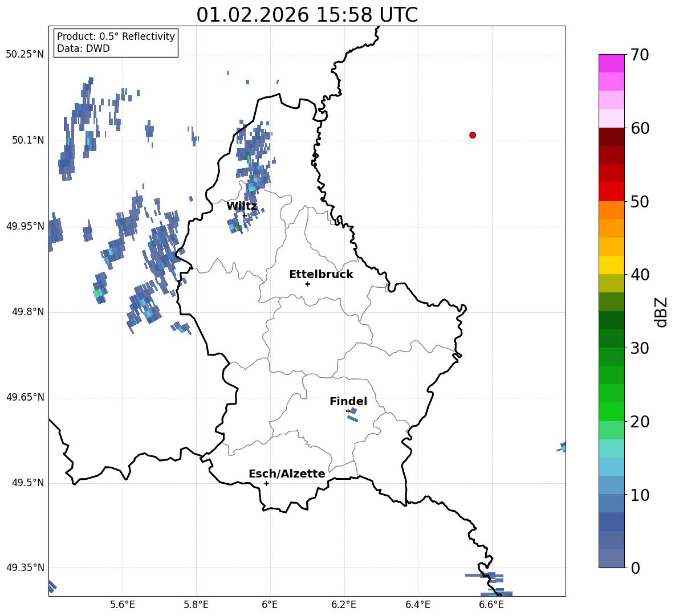Click the yellow 40 dBZ colorbar segment
675x616 pixels.
pos(611,265)
